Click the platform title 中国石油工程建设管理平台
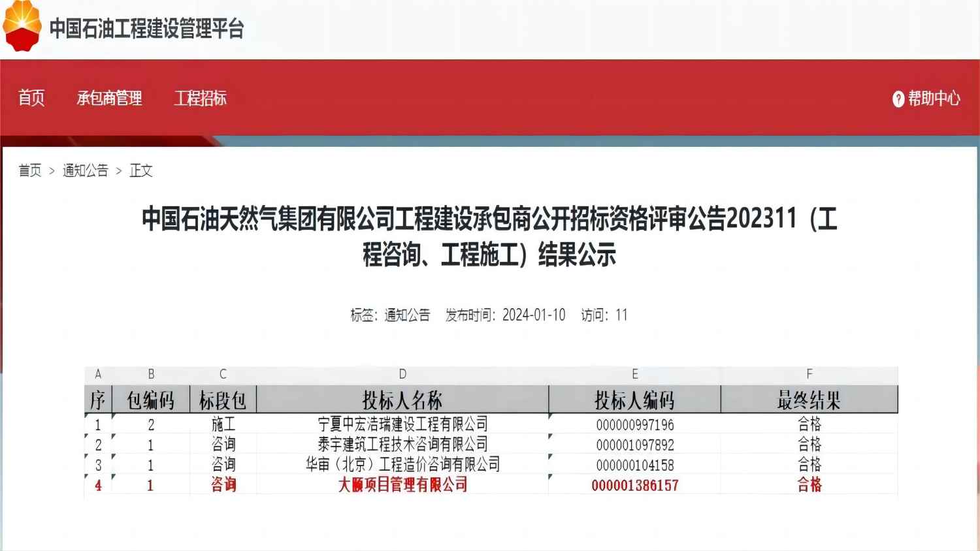Viewport: 980px width, 551px height. coord(147,29)
